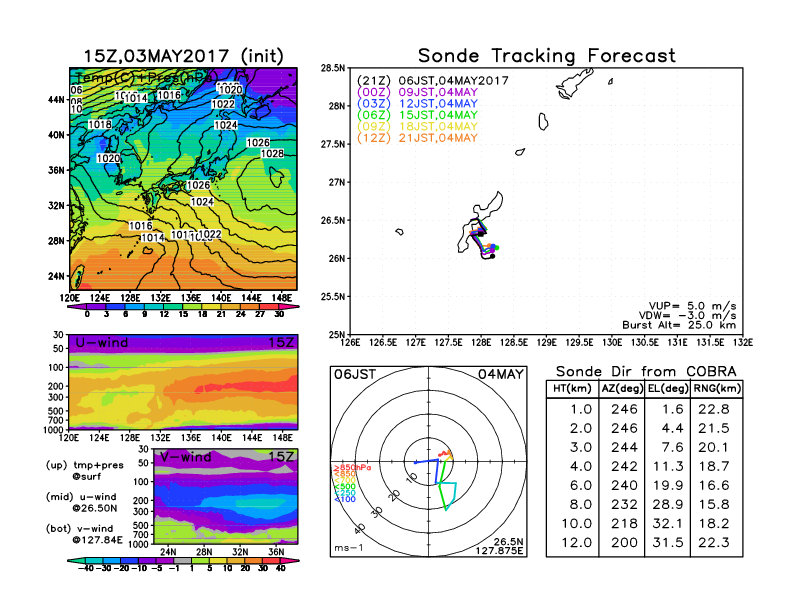The image size is (792, 612).
Task: Click the 'RNG(km)' column header
Action: click(717, 389)
